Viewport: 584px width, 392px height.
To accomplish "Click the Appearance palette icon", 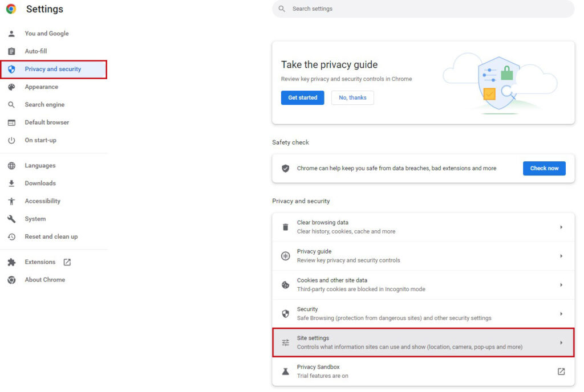I will click(11, 87).
